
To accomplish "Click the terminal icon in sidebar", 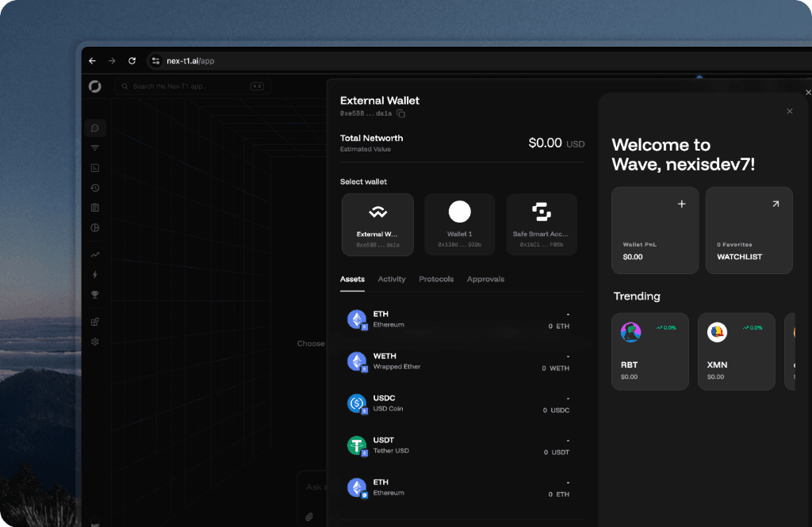I will point(95,168).
